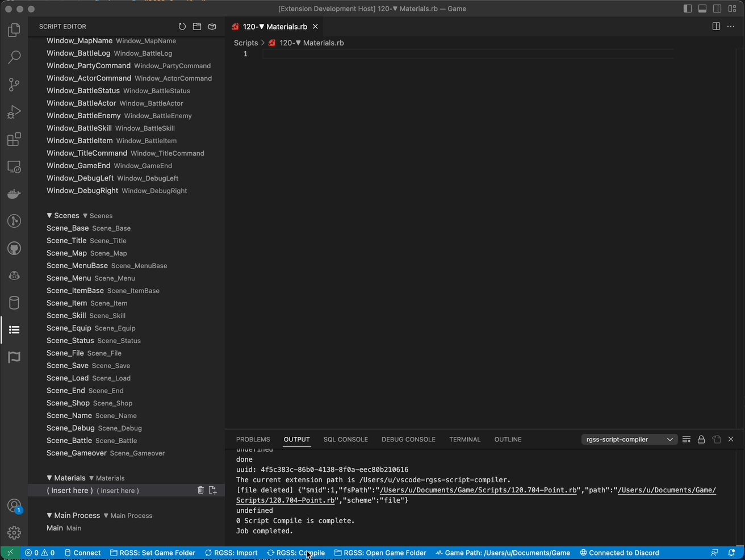Open Source Control in the activity bar
745x560 pixels.
point(14,84)
